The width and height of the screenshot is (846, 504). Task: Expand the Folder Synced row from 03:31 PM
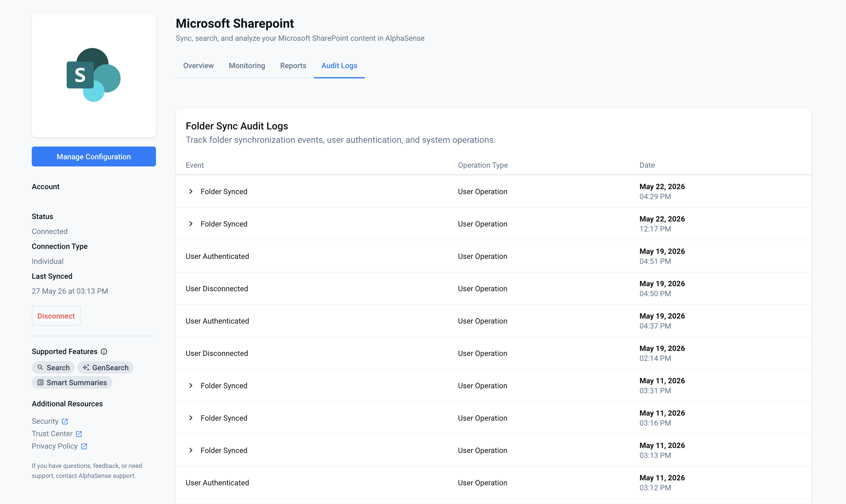pyautogui.click(x=191, y=385)
